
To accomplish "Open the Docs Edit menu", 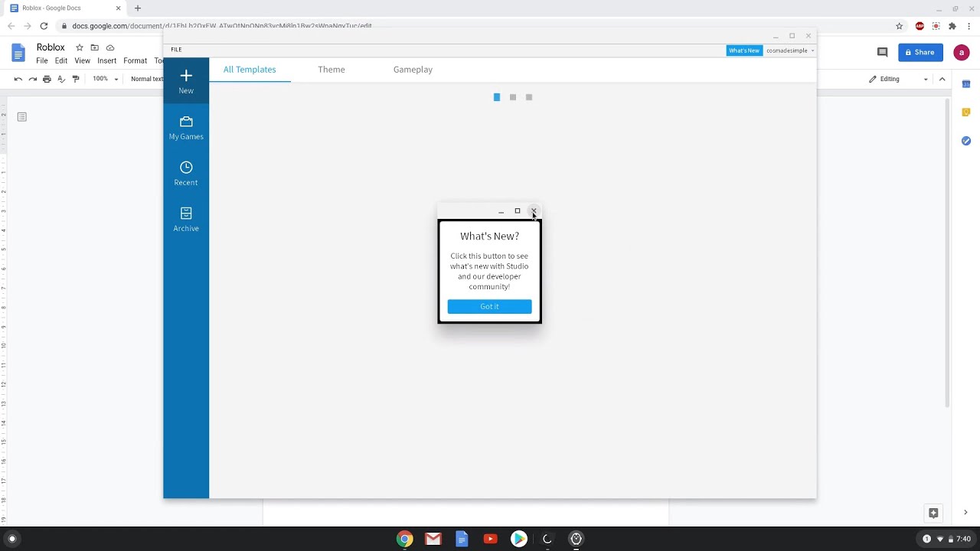I will pyautogui.click(x=61, y=60).
